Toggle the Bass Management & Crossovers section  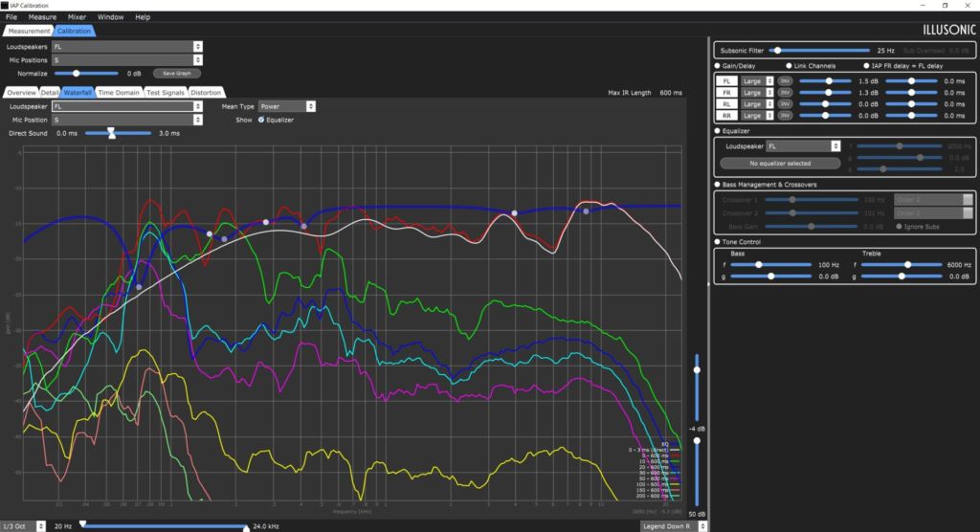pyautogui.click(x=718, y=185)
